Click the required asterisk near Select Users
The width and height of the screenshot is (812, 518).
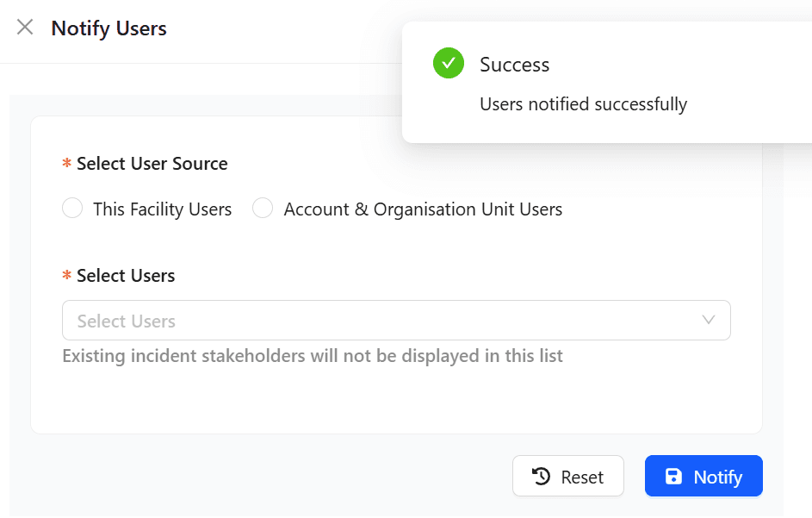(x=68, y=276)
